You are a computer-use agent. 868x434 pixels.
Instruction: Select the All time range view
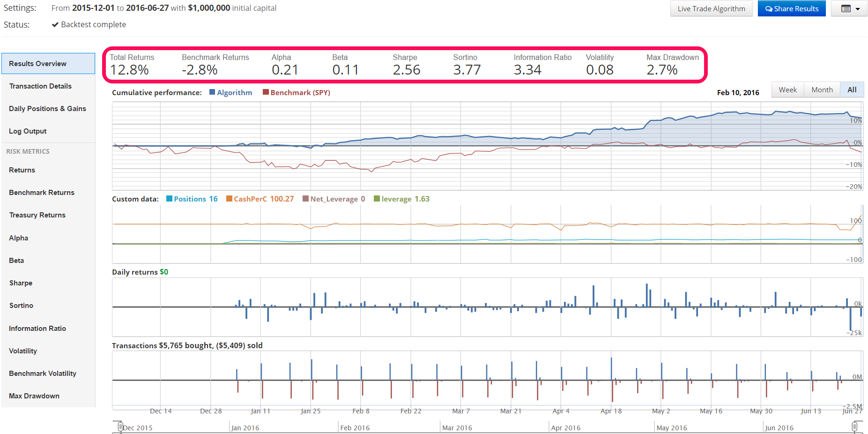click(x=852, y=90)
